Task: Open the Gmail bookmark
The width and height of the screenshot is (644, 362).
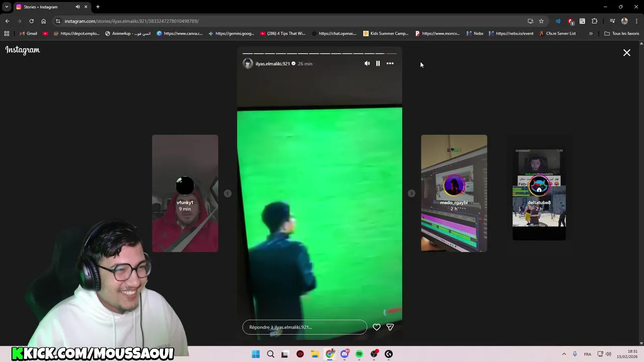Action: click(28, 34)
